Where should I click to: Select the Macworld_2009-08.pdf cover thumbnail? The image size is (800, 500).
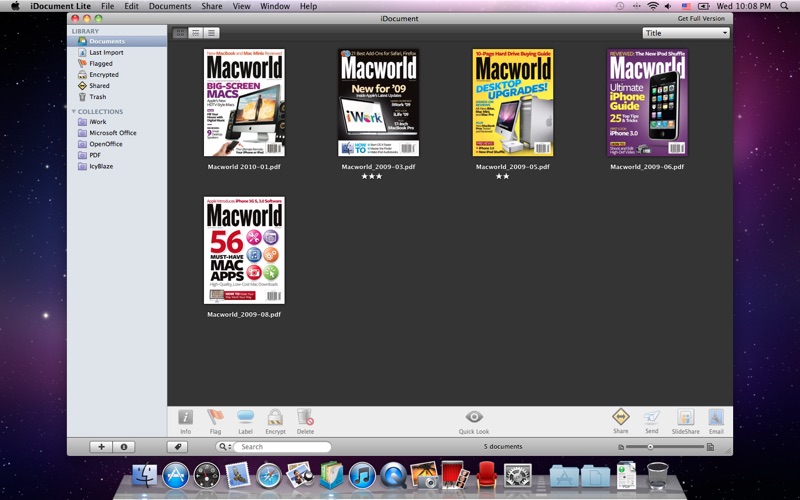244,251
